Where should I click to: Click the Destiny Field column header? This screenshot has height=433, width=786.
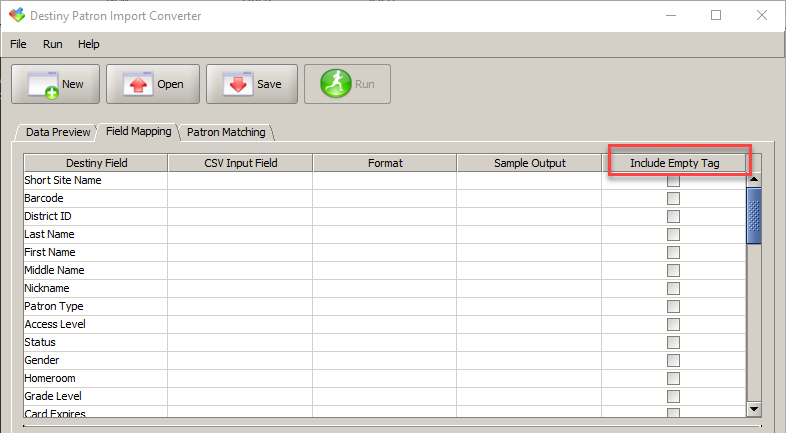tap(96, 163)
